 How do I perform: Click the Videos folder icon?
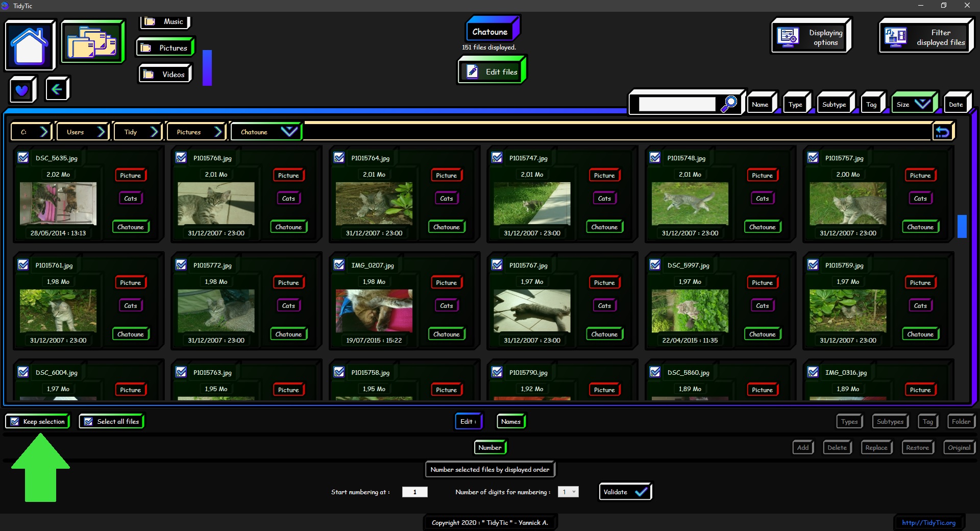149,75
